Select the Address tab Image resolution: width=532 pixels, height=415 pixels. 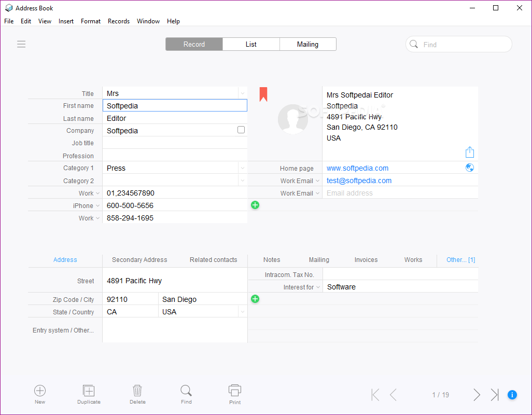[x=65, y=259]
